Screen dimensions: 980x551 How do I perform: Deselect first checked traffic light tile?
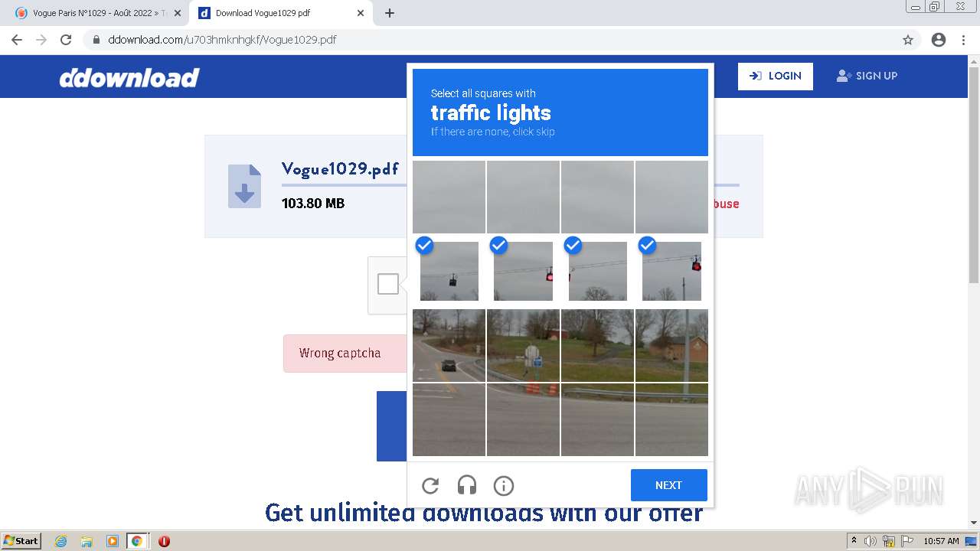[449, 271]
